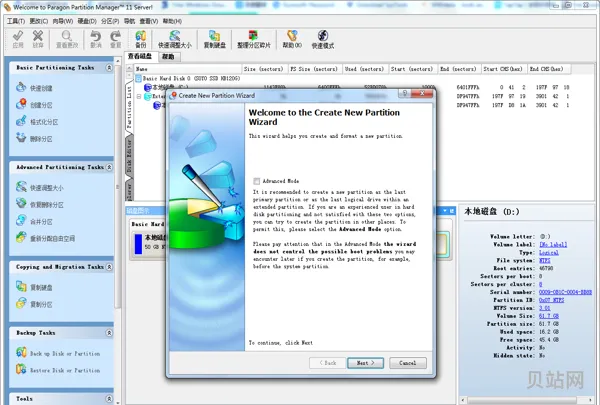Viewport: 600px width, 405px height.
Task: Switch to the 查看磁盘 tab
Action: coord(140,56)
